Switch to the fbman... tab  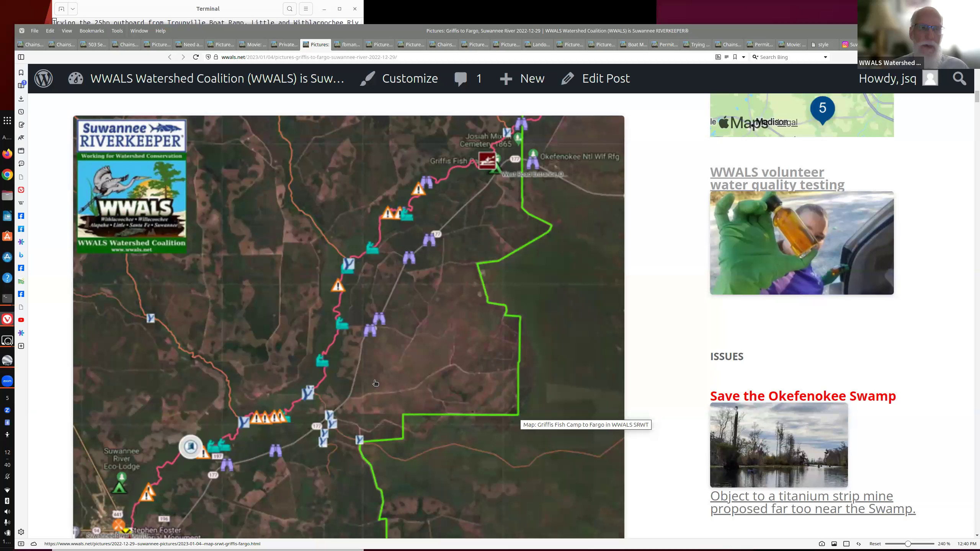(347, 44)
